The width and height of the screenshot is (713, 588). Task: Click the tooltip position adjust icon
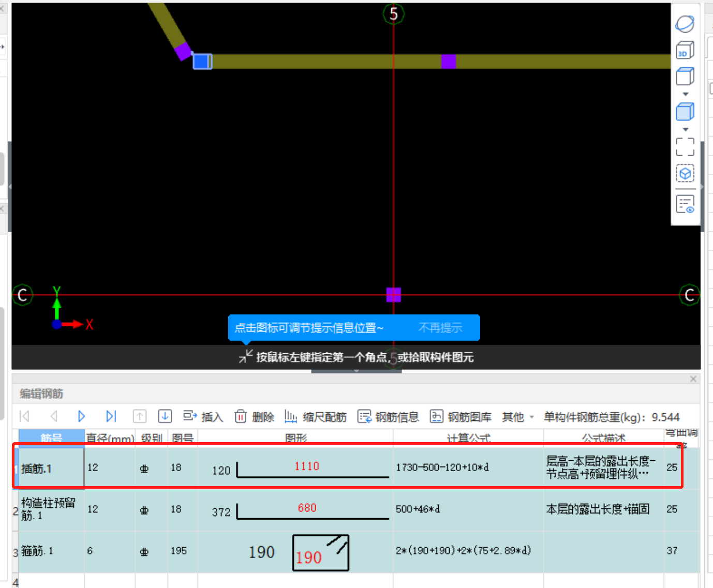[x=246, y=356]
